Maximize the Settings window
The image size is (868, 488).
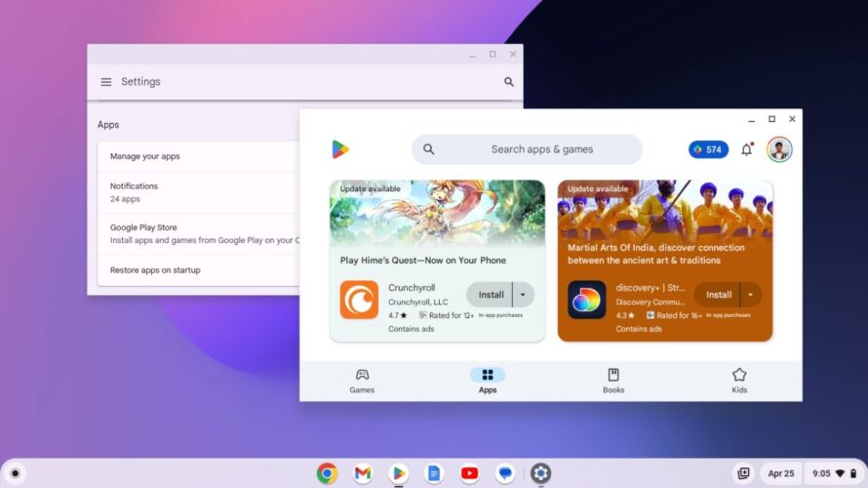[x=493, y=55]
